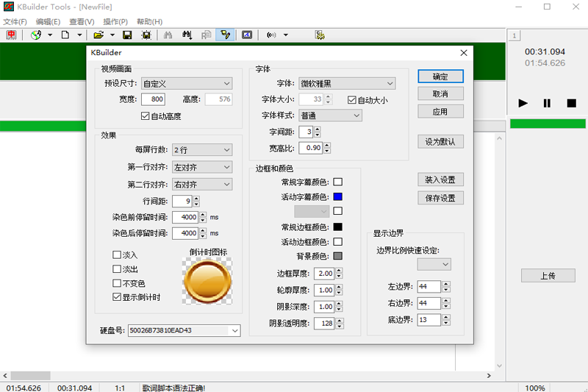Click the blue 活动字幕颜色 color swatch
588x392 pixels.
338,197
